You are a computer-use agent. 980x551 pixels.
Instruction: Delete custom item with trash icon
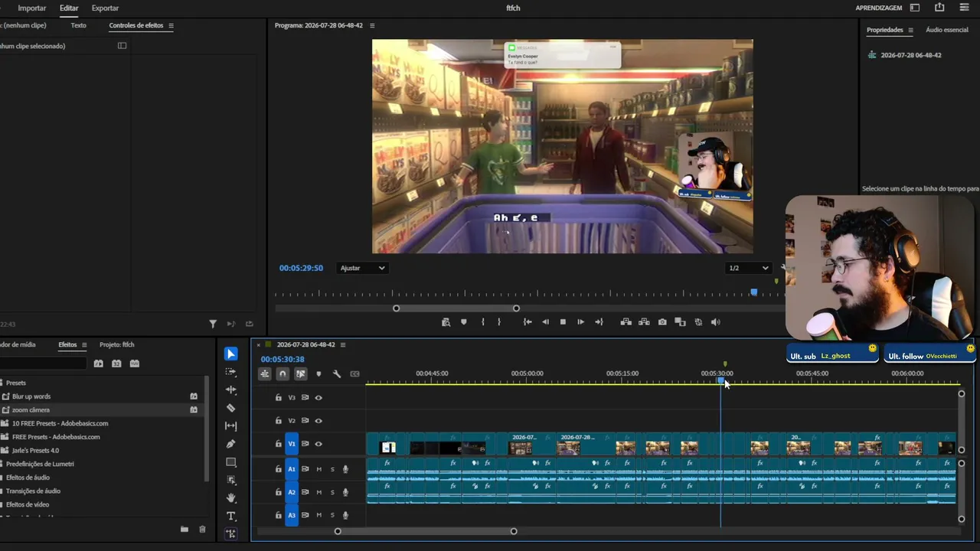coord(202,529)
